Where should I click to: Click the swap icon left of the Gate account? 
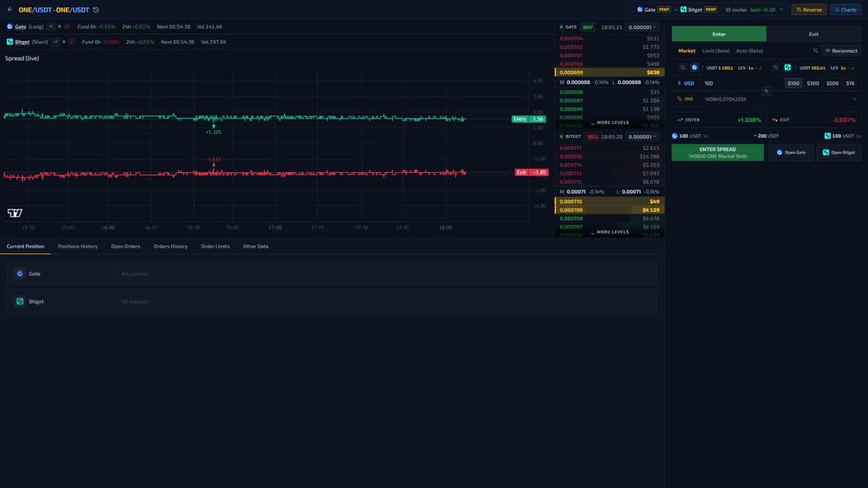[x=683, y=68]
